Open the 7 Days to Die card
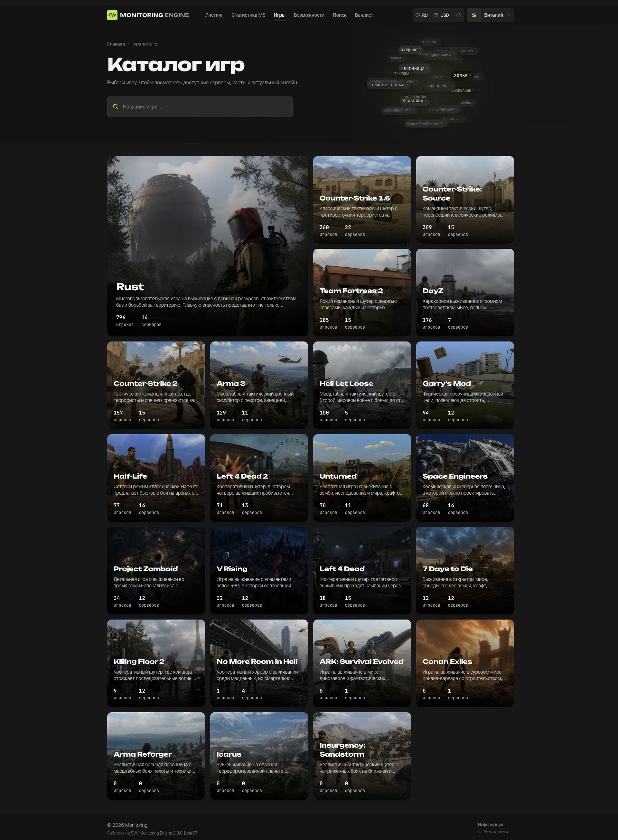 coord(465,570)
